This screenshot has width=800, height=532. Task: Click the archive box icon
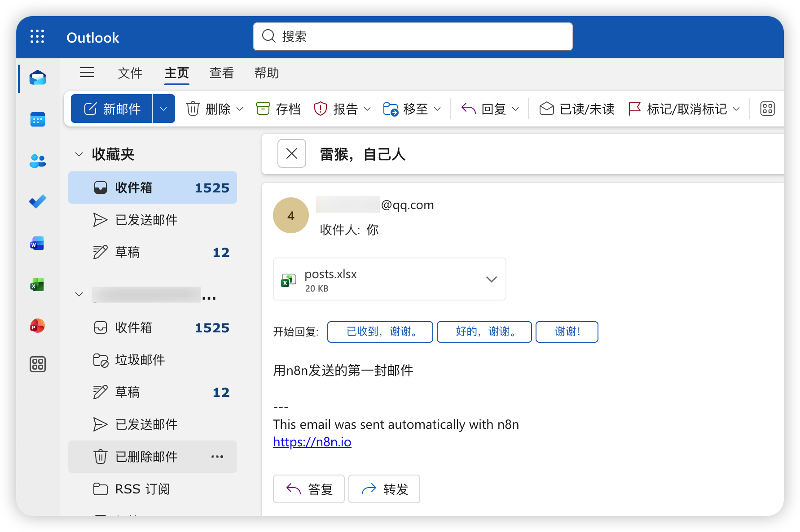263,109
